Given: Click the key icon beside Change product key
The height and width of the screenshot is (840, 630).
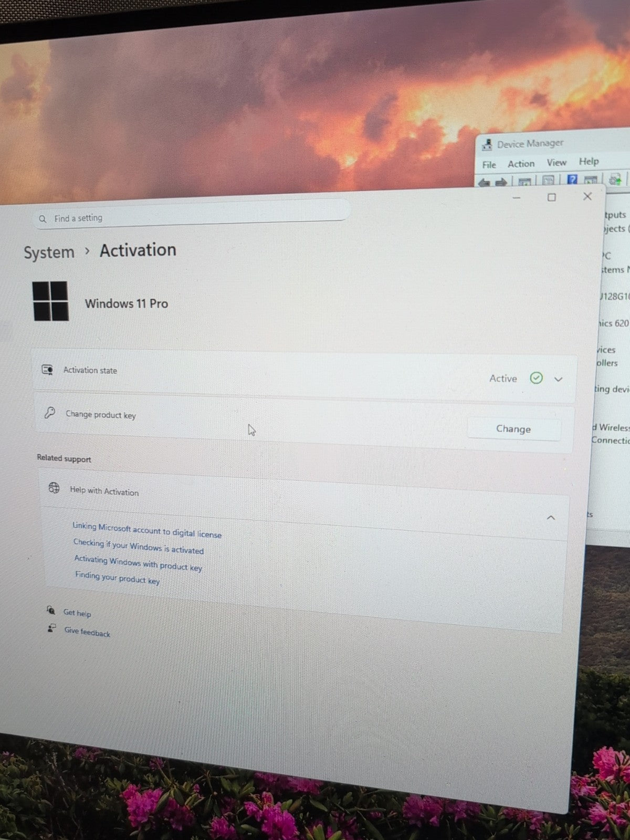Looking at the screenshot, I should [x=49, y=413].
